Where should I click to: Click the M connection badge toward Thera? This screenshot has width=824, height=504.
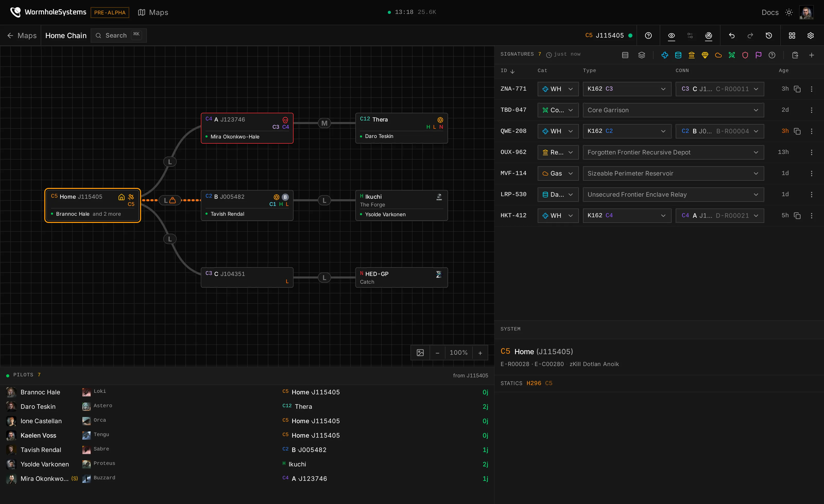(x=324, y=123)
